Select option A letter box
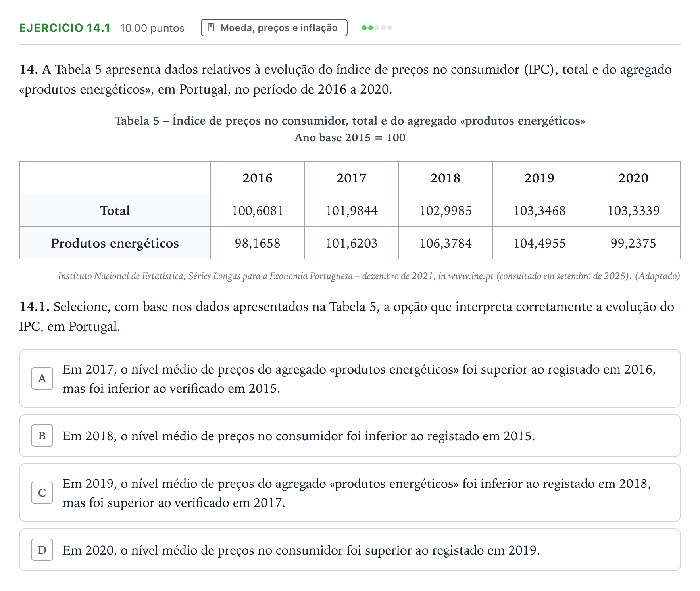This screenshot has width=700, height=591. click(x=42, y=378)
